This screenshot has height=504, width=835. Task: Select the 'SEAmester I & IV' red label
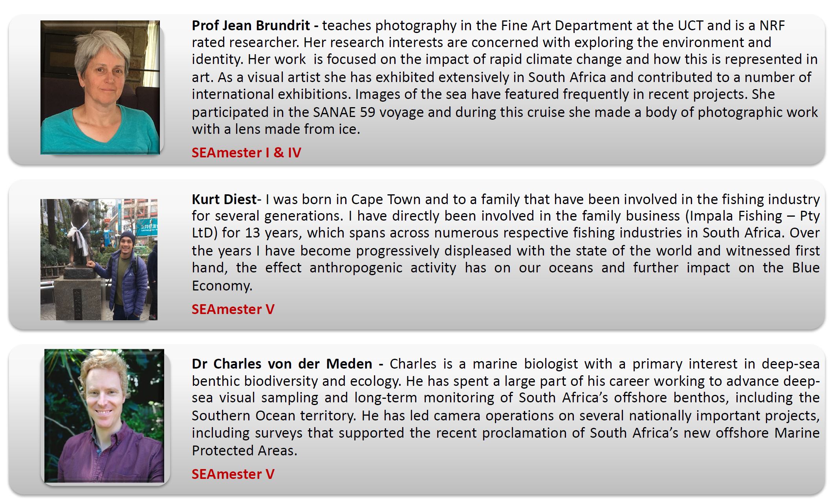246,152
